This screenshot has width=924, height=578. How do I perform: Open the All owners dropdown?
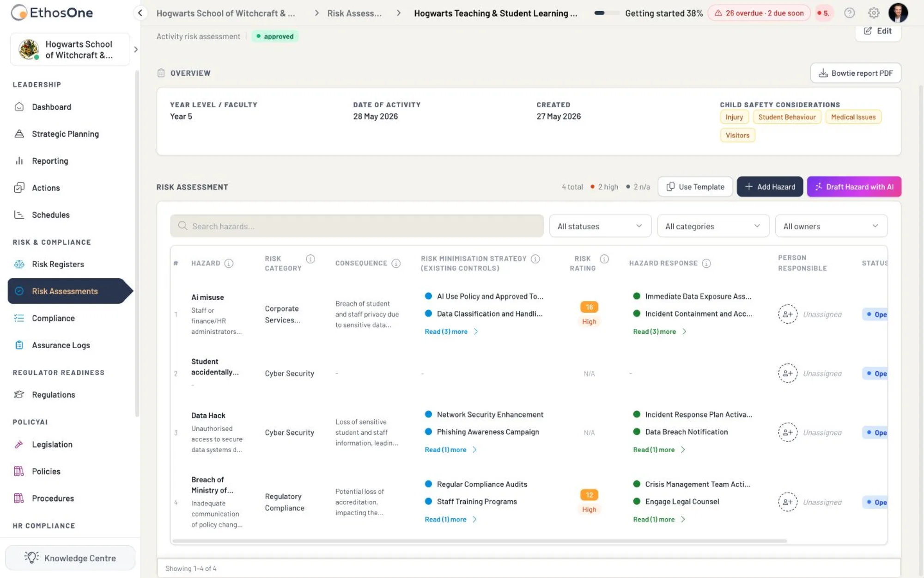(x=831, y=226)
